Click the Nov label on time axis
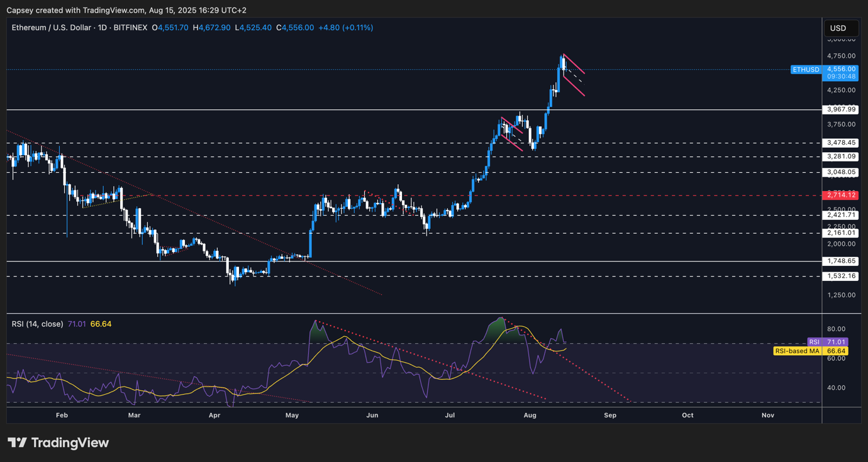The width and height of the screenshot is (868, 462). (767, 415)
